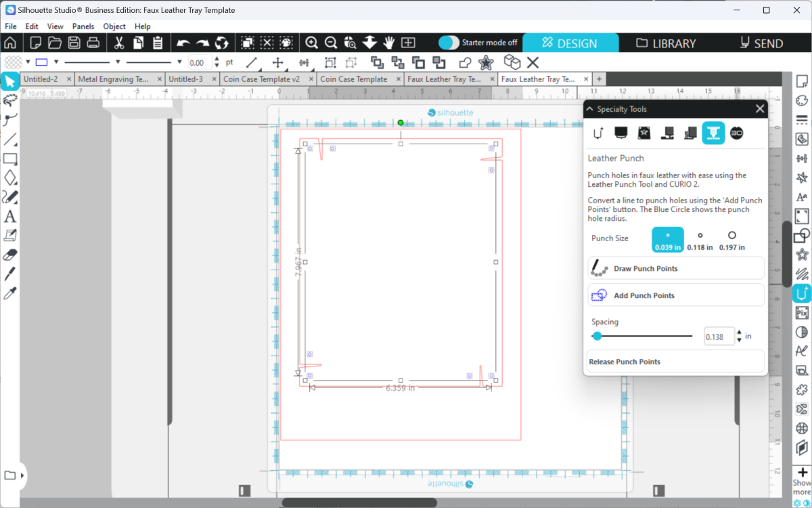Viewport: 812px width, 508px height.
Task: Open the line color dropdown arrow
Action: pyautogui.click(x=56, y=62)
